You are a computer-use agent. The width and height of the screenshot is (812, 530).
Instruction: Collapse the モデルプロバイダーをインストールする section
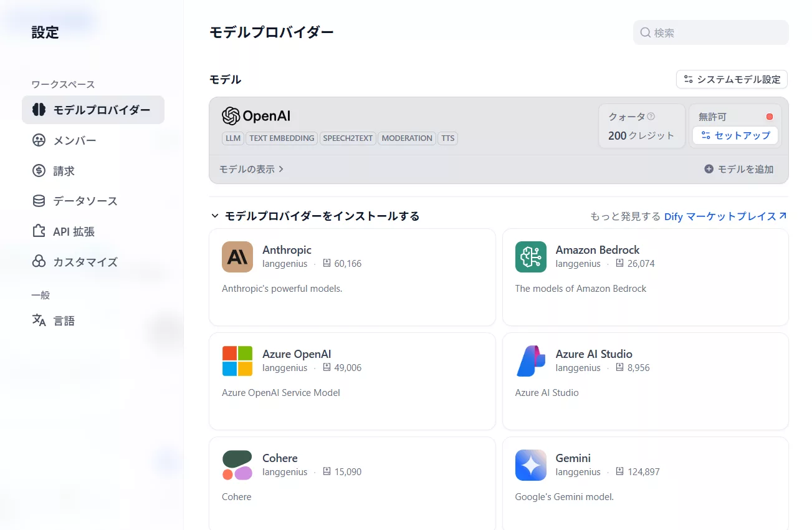(215, 216)
